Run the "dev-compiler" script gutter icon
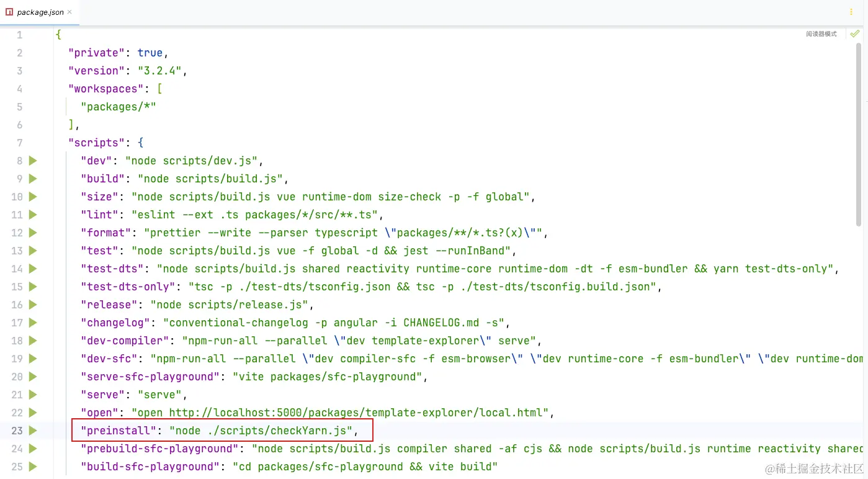The height and width of the screenshot is (479, 868). coord(33,341)
